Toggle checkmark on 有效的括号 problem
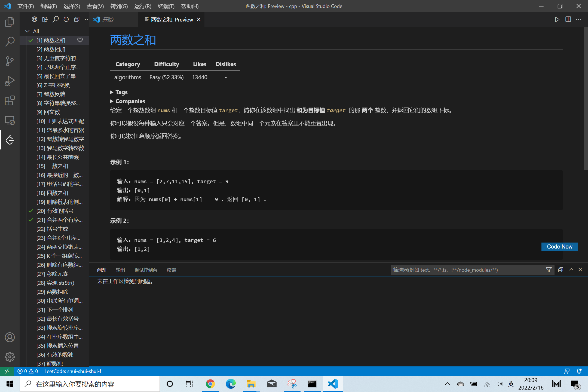Screen dimensions: 588x392 coord(31,211)
